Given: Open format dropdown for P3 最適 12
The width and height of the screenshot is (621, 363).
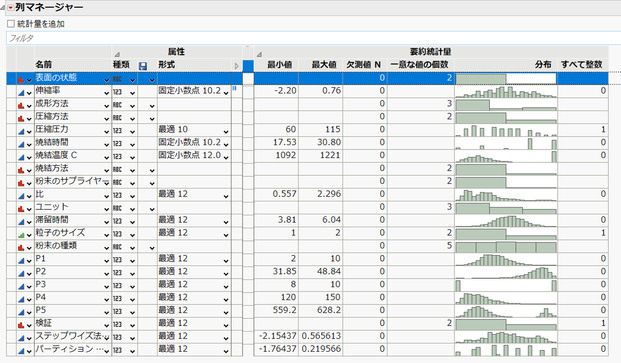Looking at the screenshot, I should (x=226, y=286).
